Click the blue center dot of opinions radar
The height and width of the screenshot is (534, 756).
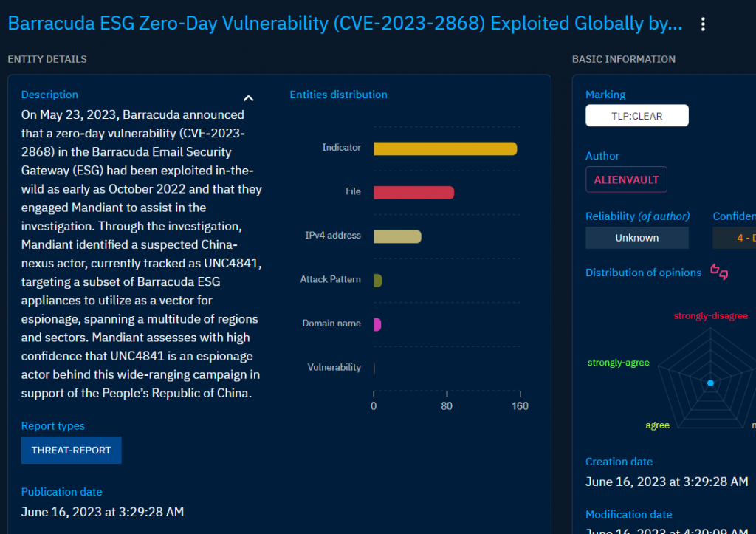710,383
